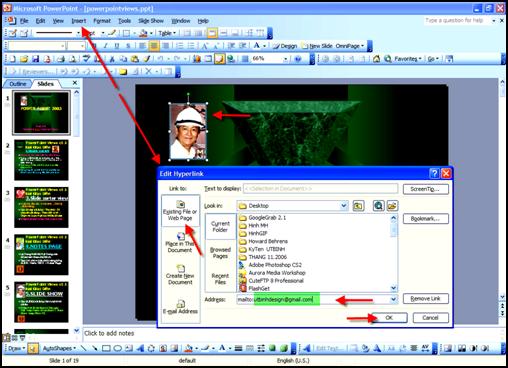Switch to the Outline tab
This screenshot has height=368, width=508.
tap(18, 84)
